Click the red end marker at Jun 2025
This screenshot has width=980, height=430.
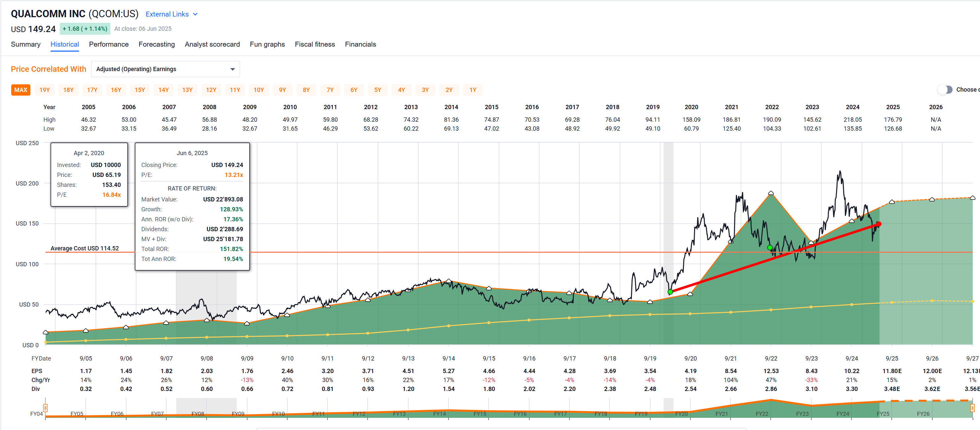[x=879, y=224]
